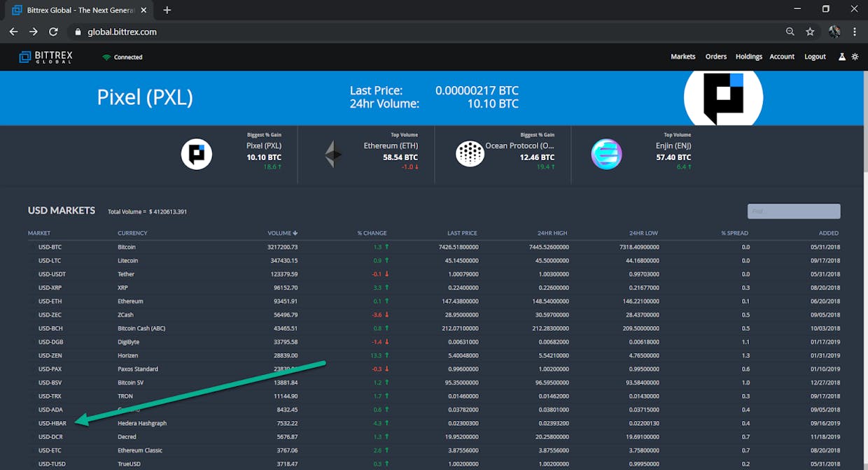
Task: Sort the table by the % Spread column header
Action: tap(735, 233)
